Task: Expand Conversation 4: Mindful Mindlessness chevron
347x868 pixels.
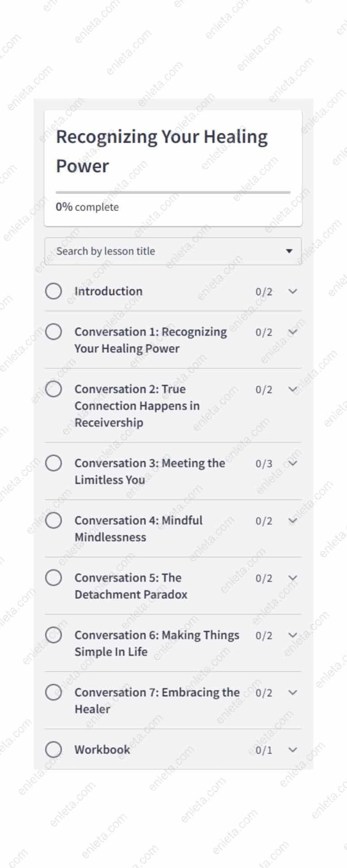Action: [x=293, y=521]
